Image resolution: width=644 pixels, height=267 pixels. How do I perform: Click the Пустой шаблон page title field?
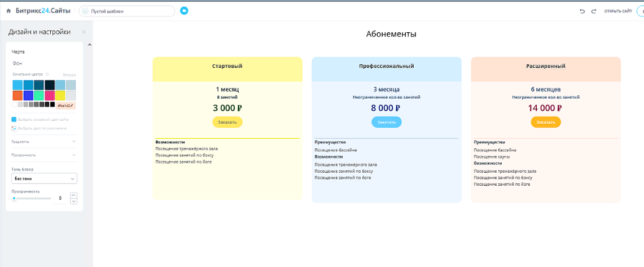point(126,11)
